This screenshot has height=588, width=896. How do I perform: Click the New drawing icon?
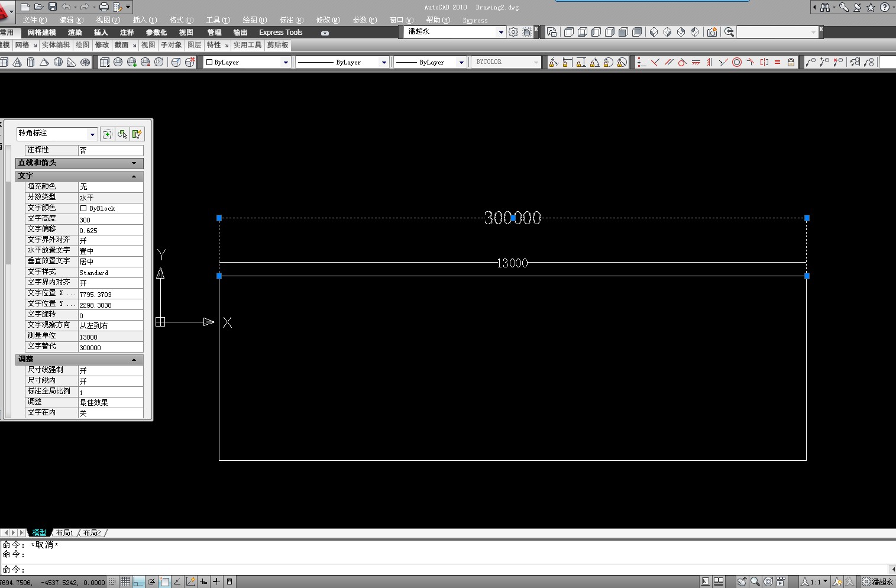(25, 7)
